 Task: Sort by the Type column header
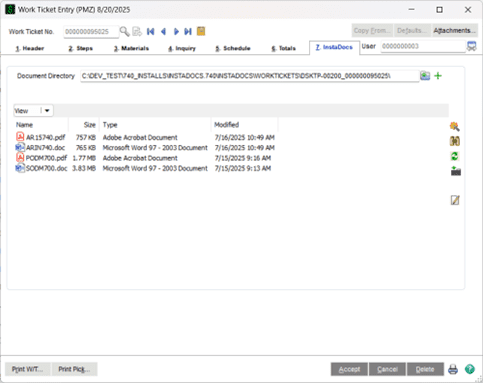[x=155, y=125]
